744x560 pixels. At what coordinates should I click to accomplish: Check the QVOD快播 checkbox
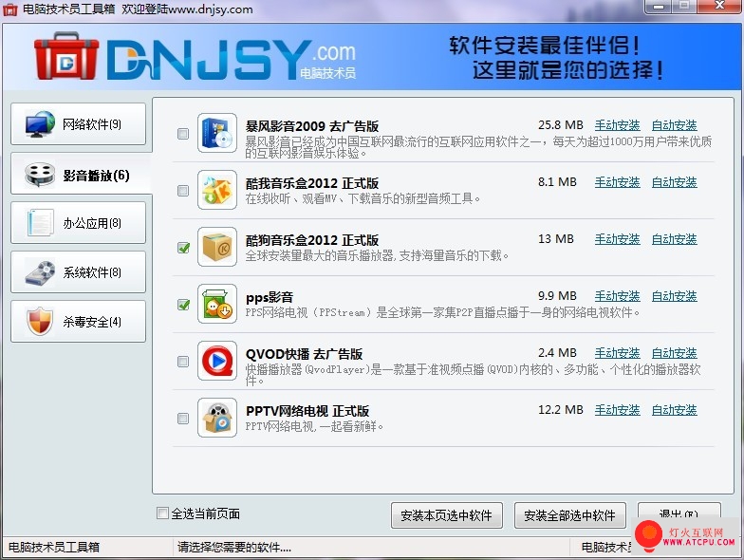point(183,362)
